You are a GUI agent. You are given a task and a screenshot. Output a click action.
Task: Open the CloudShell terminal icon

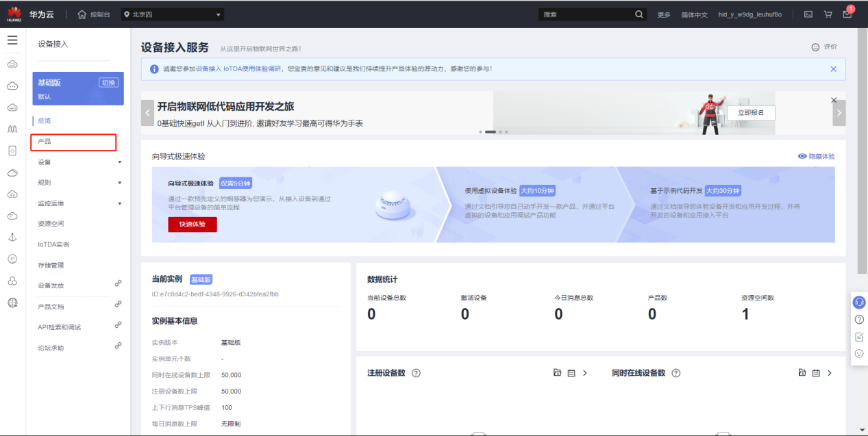click(x=808, y=14)
